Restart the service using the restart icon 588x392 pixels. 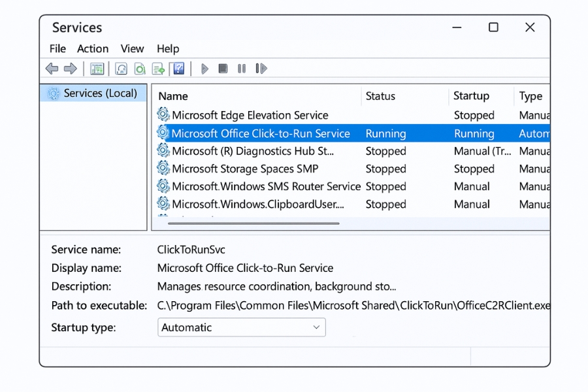(261, 69)
